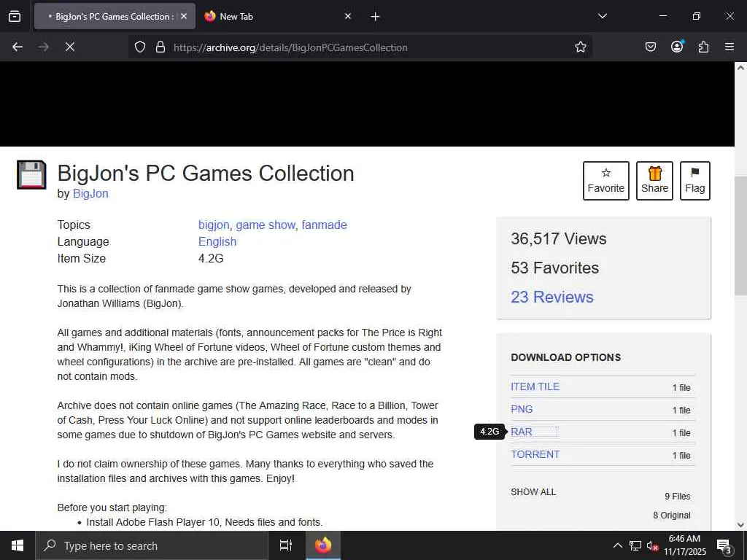The image size is (747, 560).
Task: Open the muted volume tray icon
Action: coord(652,545)
